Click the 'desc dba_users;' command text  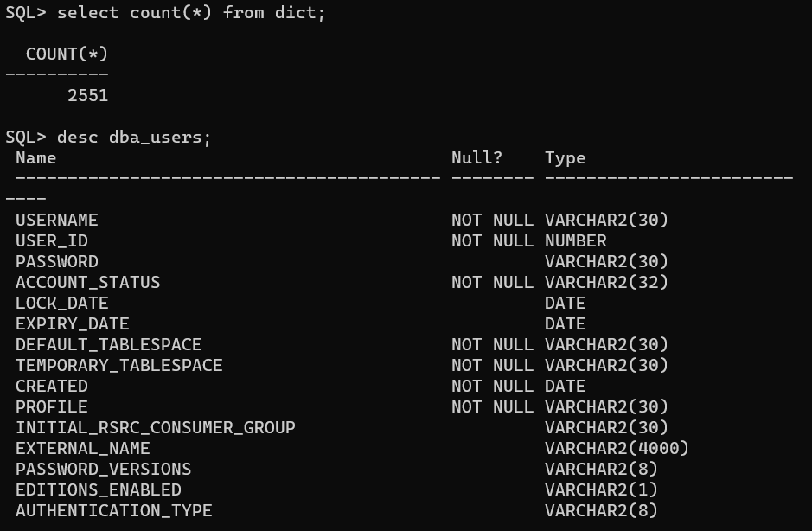click(134, 138)
